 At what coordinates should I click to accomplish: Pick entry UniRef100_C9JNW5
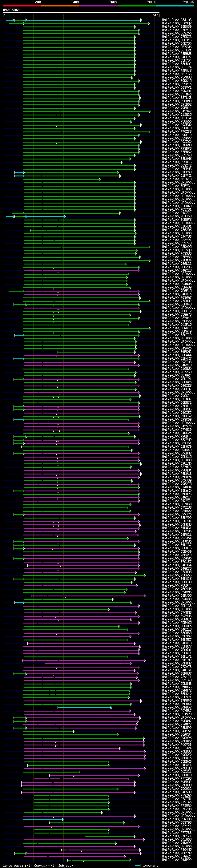click(177, 284)
